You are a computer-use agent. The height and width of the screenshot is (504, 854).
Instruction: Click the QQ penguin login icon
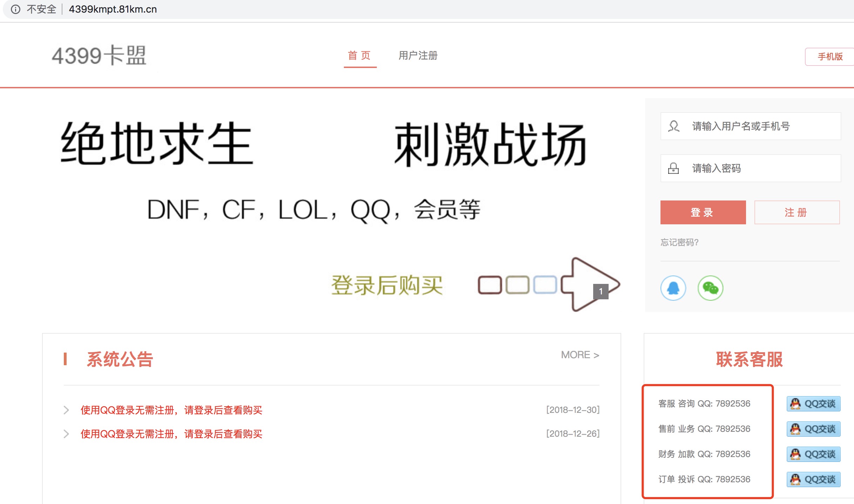673,288
